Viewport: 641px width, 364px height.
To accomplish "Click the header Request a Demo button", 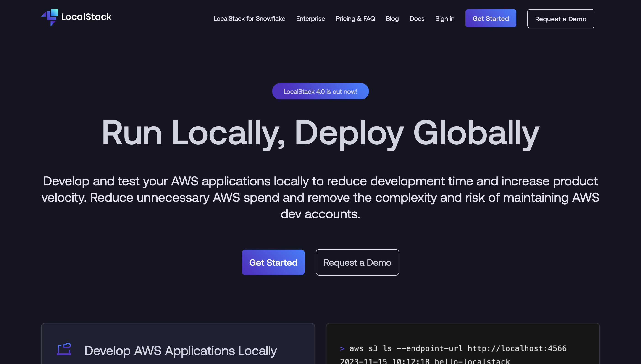I will click(560, 19).
